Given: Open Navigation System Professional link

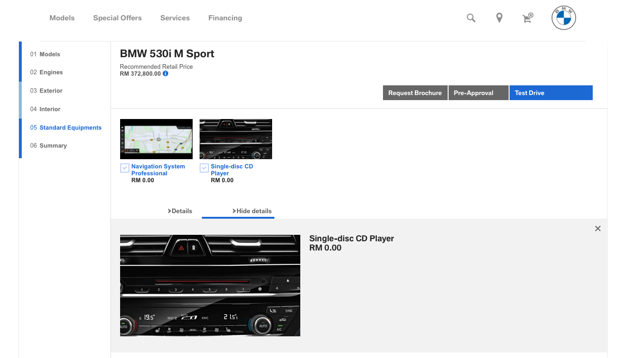Looking at the screenshot, I should [x=158, y=170].
